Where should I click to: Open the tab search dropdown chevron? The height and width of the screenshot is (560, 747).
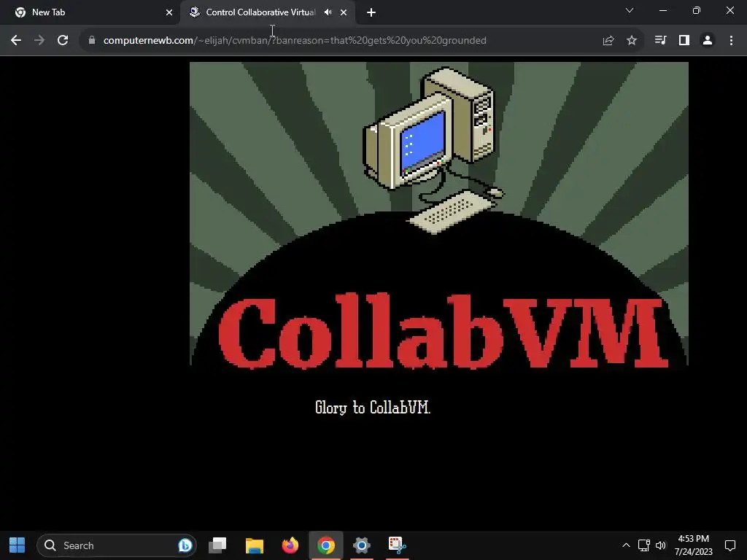click(630, 10)
